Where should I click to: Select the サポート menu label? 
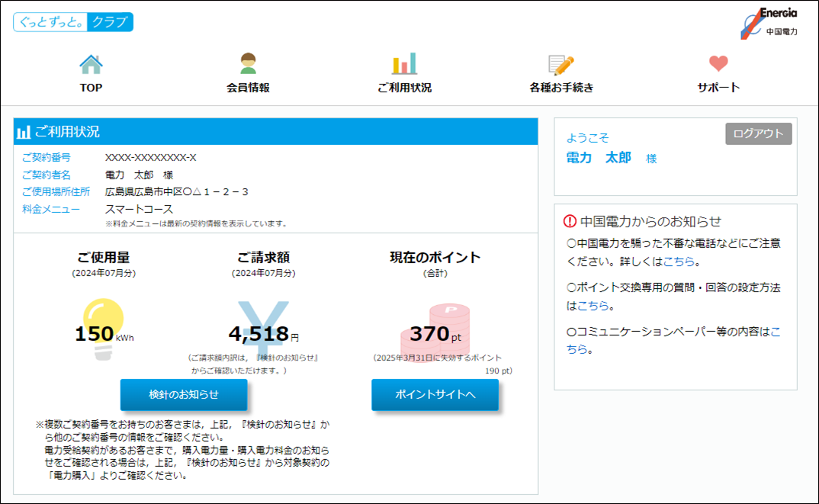tap(718, 88)
